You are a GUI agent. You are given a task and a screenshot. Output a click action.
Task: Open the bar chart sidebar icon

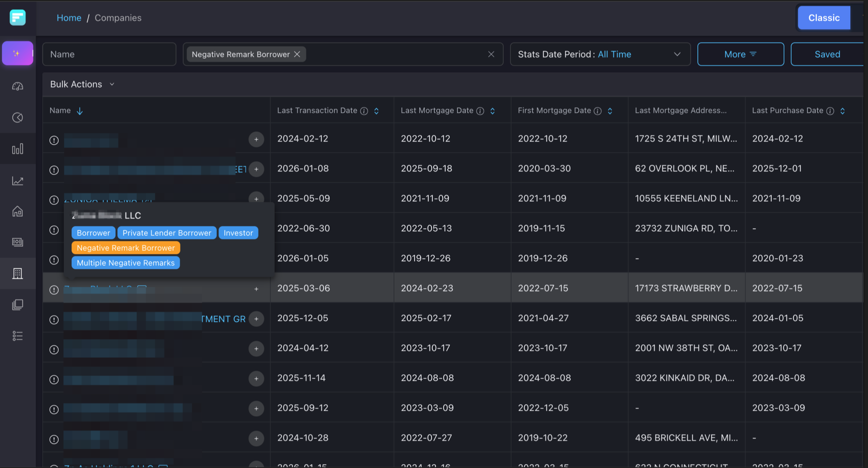(17, 149)
